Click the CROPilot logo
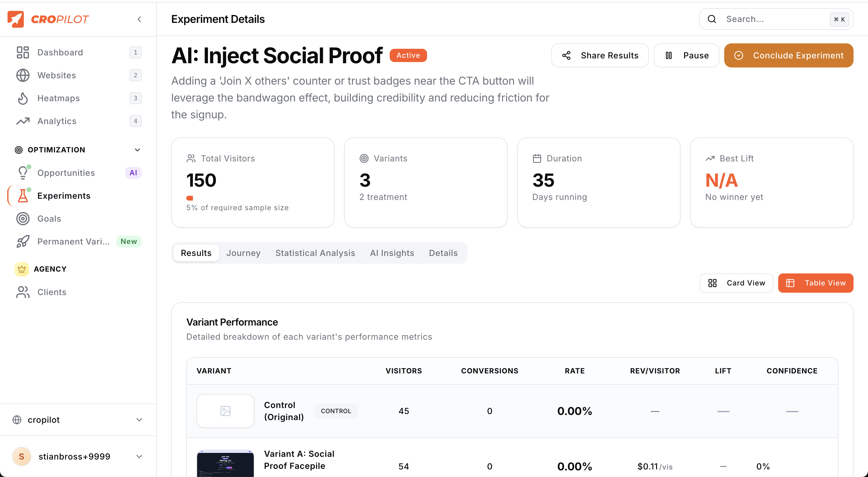 [x=48, y=19]
